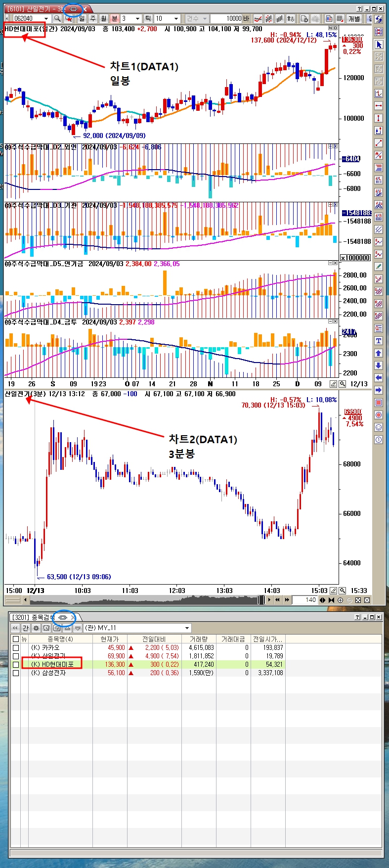Switch to the [3201] 종목검색 tab
The height and width of the screenshot is (868, 389).
[33, 617]
